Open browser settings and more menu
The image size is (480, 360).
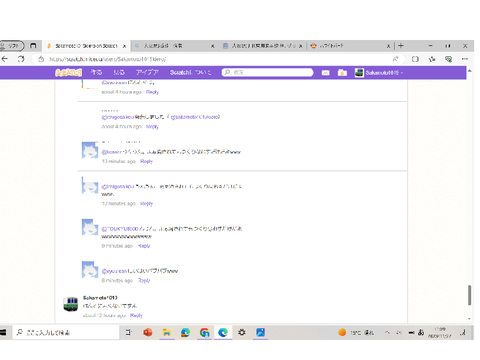click(x=465, y=59)
